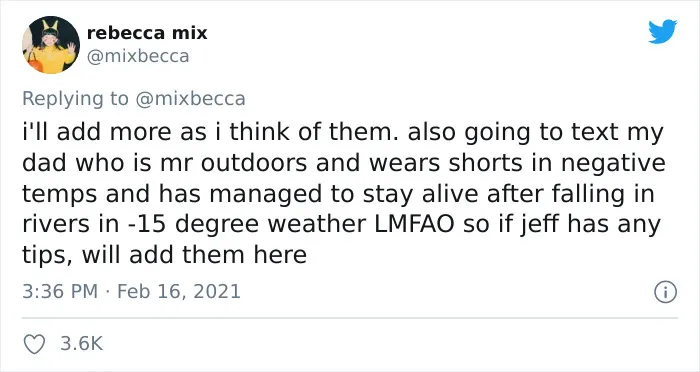Open rebecca mix's profile picture
Viewport: 700px width, 372px height.
pos(51,45)
